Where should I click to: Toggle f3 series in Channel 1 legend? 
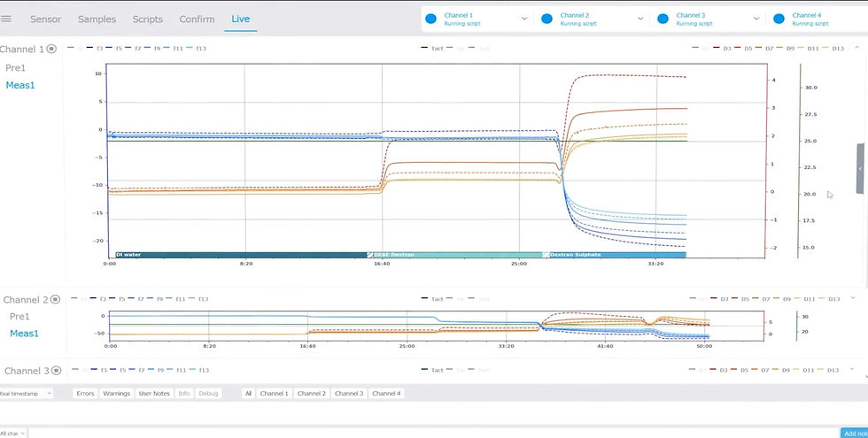pyautogui.click(x=96, y=49)
